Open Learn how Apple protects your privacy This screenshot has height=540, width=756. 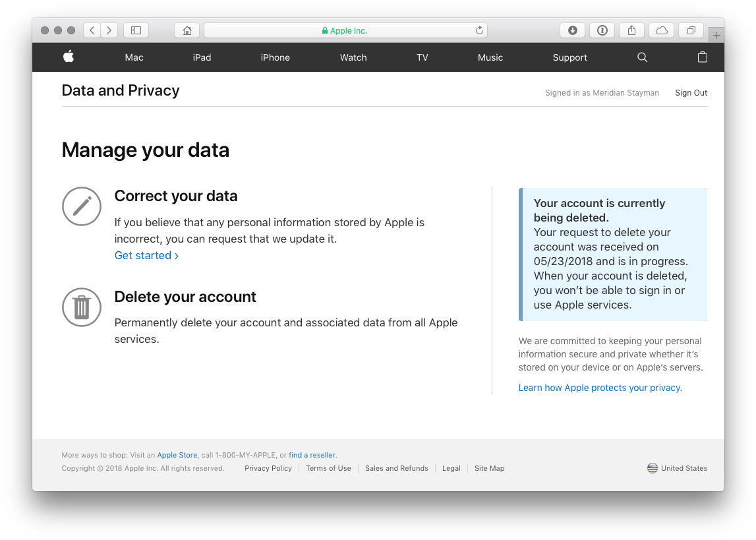tap(600, 388)
